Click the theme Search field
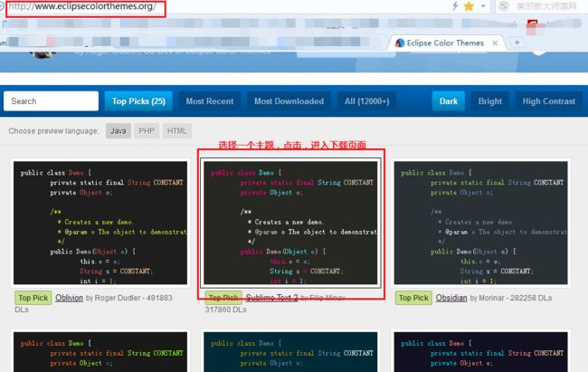 tap(51, 101)
